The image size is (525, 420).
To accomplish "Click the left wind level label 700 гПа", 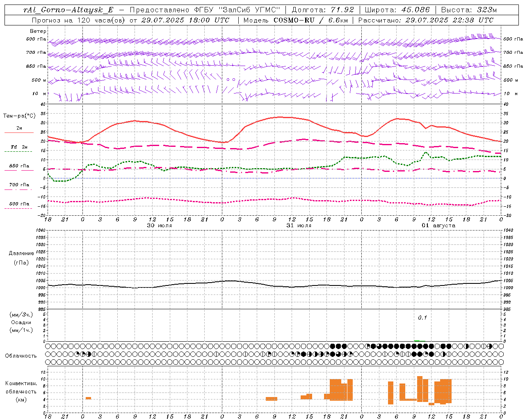I will tap(36, 52).
